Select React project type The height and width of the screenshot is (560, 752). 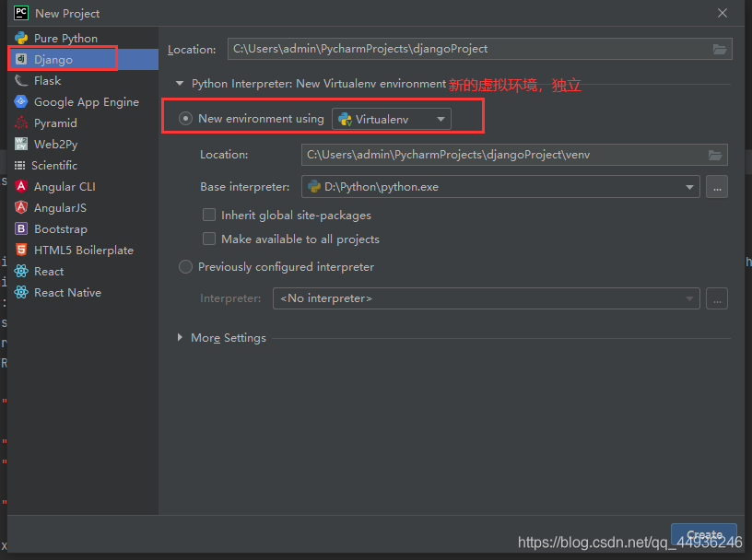point(83,271)
